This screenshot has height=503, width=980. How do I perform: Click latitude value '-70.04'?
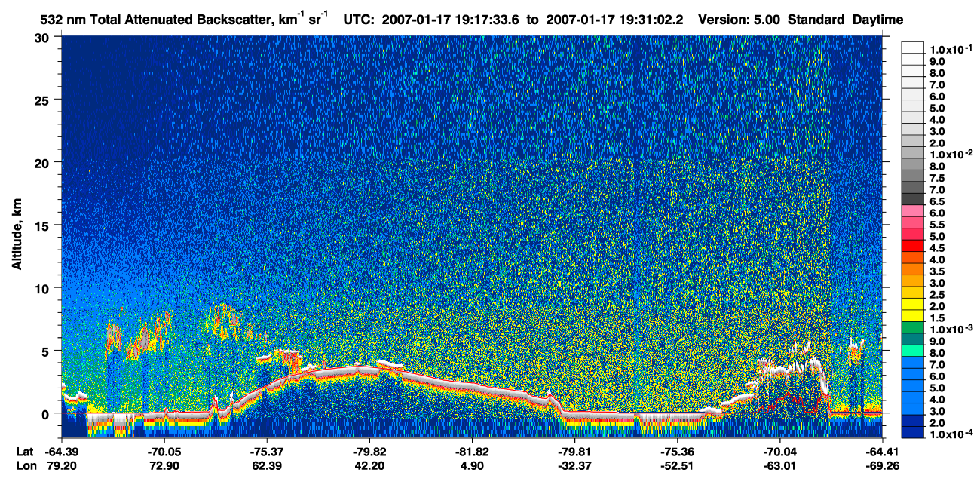point(779,452)
